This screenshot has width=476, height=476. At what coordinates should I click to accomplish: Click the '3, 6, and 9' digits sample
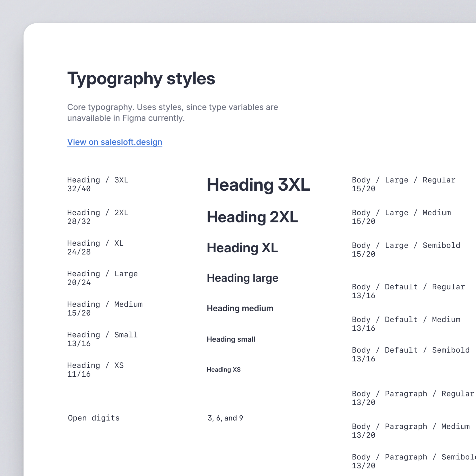[225, 418]
